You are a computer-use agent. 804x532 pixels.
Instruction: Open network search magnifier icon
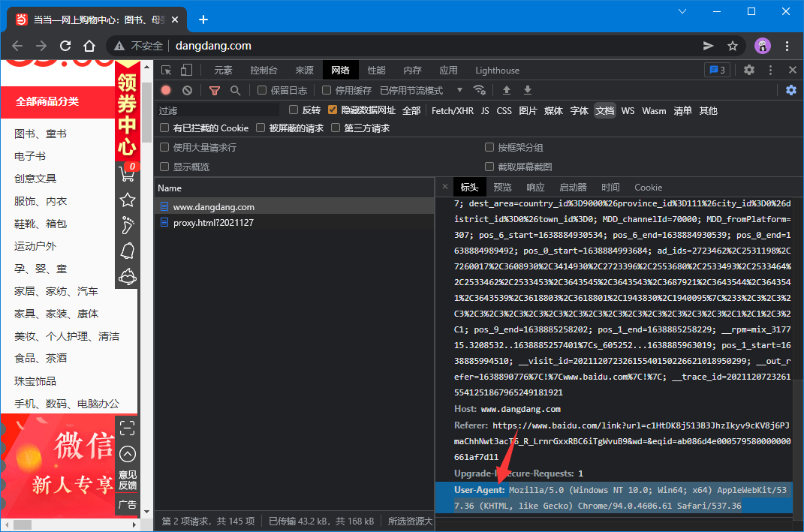pos(236,91)
